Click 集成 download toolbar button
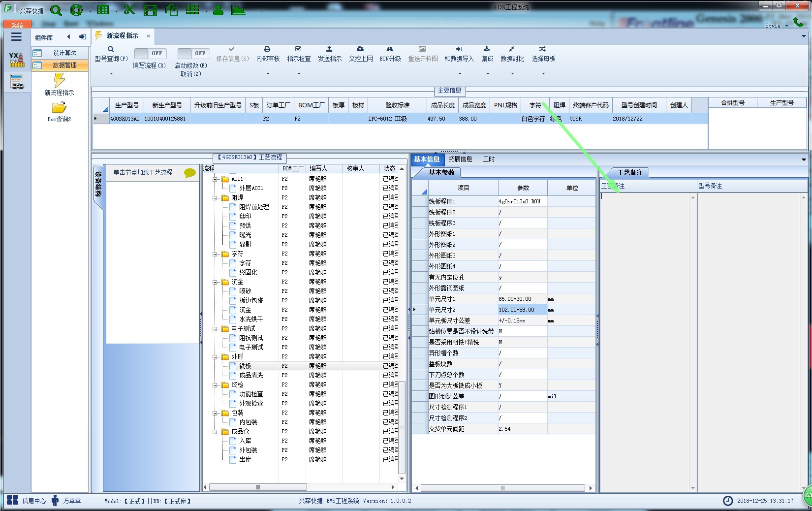812x511 pixels. [x=487, y=54]
